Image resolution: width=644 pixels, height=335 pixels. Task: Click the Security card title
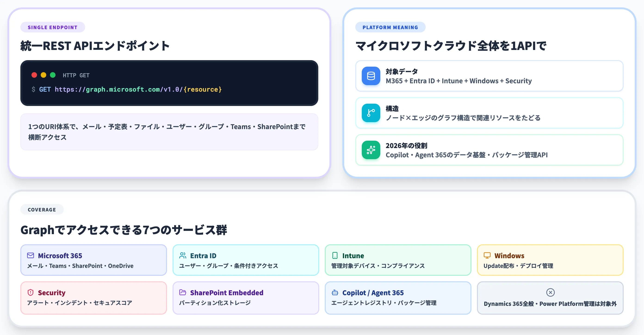coord(52,292)
